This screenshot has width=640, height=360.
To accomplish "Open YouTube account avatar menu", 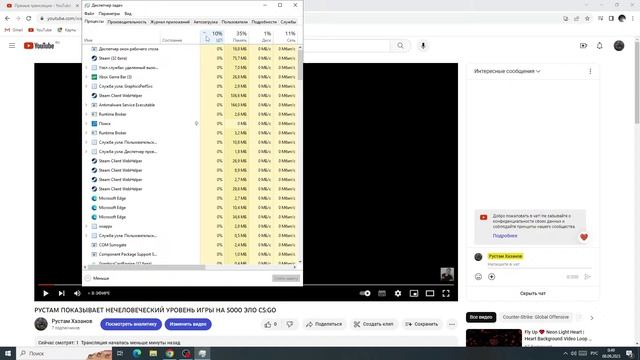I will point(619,46).
